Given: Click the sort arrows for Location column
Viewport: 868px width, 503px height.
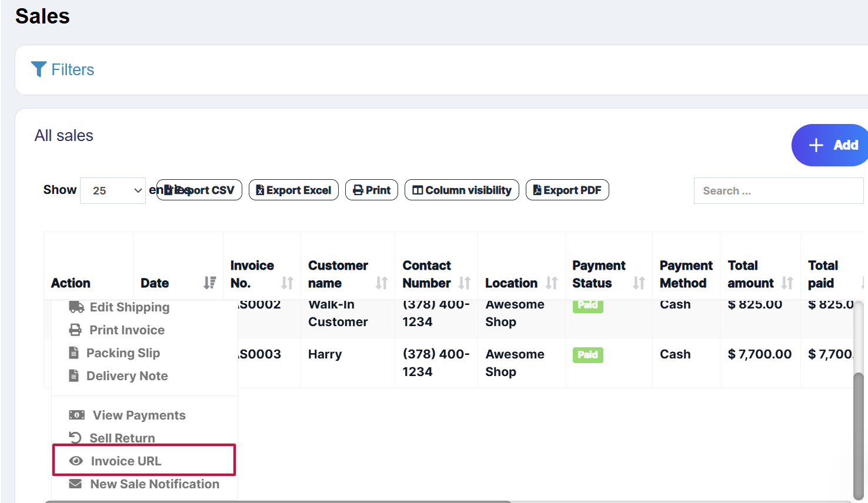Looking at the screenshot, I should [551, 283].
